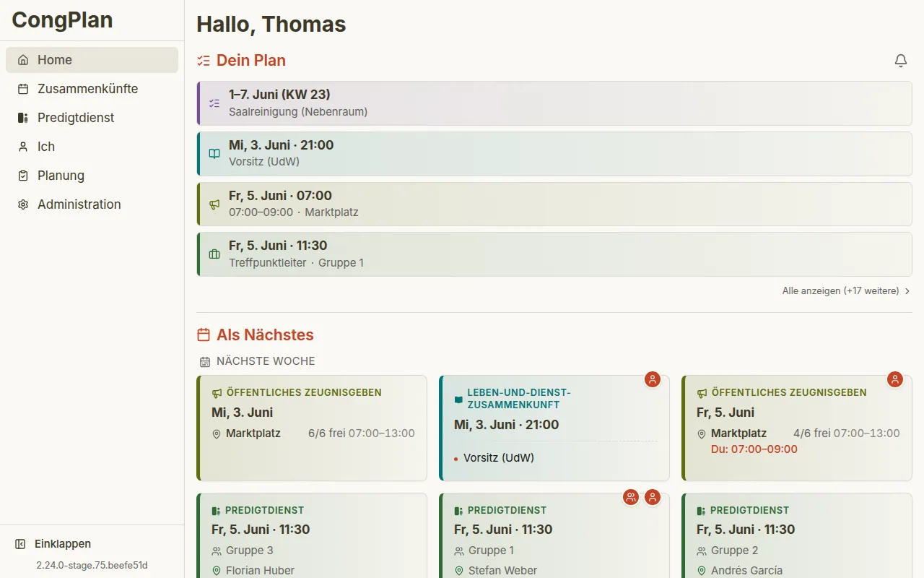The height and width of the screenshot is (578, 924).
Task: Click the single-person badge on Gruppe 1 card
Action: [x=653, y=497]
